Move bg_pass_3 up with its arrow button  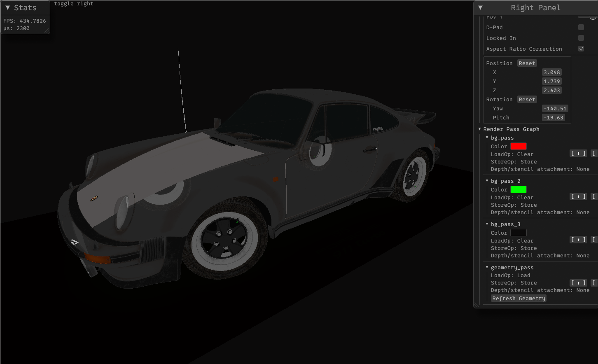click(x=578, y=240)
